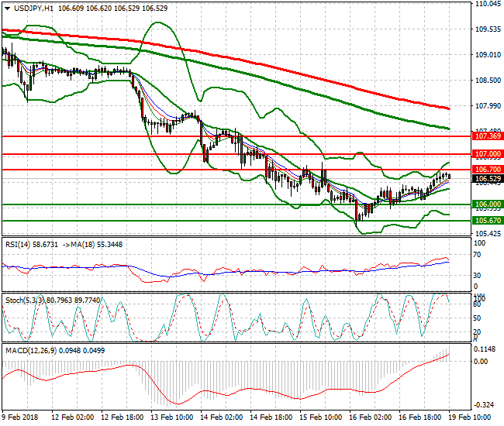This screenshot has width=504, height=426.
Task: Click the 9 Feb 2018 date label
Action: (21, 417)
